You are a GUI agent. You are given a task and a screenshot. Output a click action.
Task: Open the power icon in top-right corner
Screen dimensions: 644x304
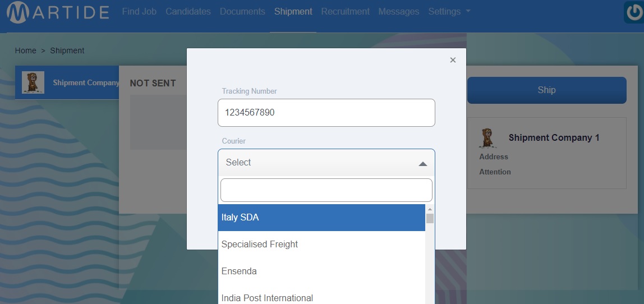(x=634, y=12)
